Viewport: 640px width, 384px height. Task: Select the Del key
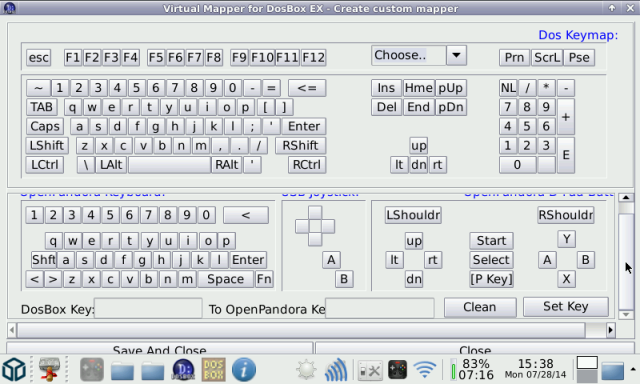[386, 107]
